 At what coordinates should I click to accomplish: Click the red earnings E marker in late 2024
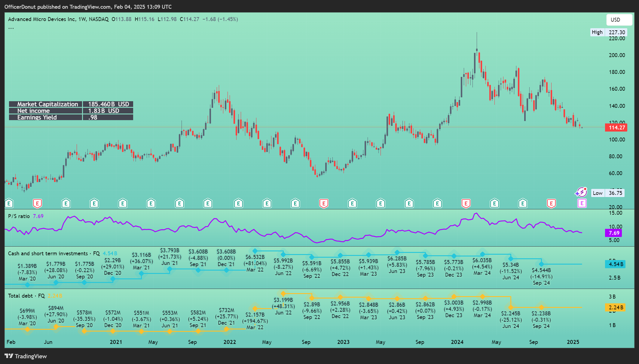coord(551,204)
